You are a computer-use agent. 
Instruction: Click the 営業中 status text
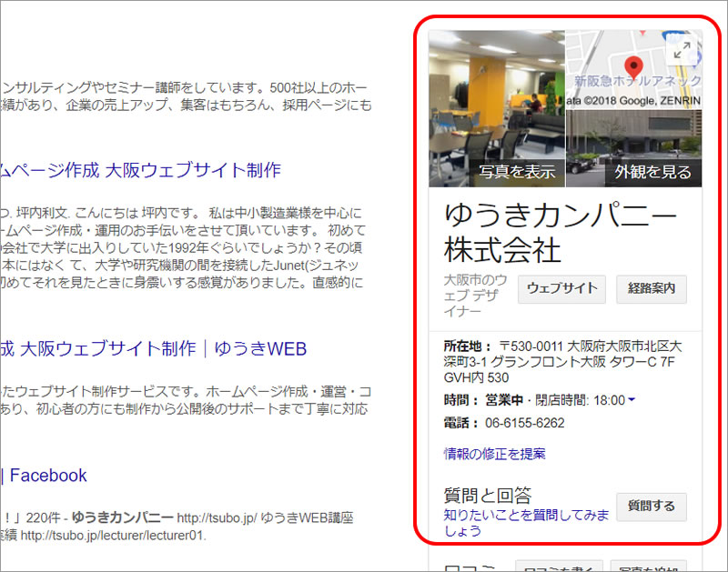pyautogui.click(x=504, y=400)
